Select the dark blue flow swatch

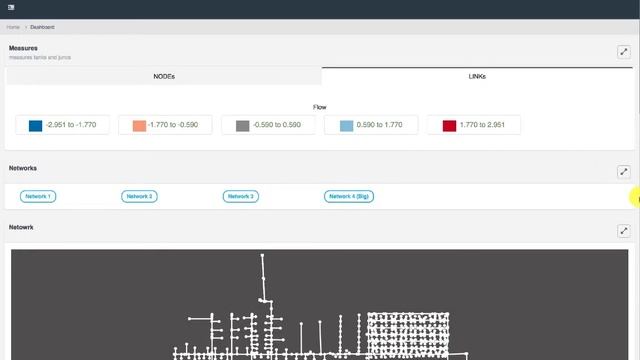36,125
